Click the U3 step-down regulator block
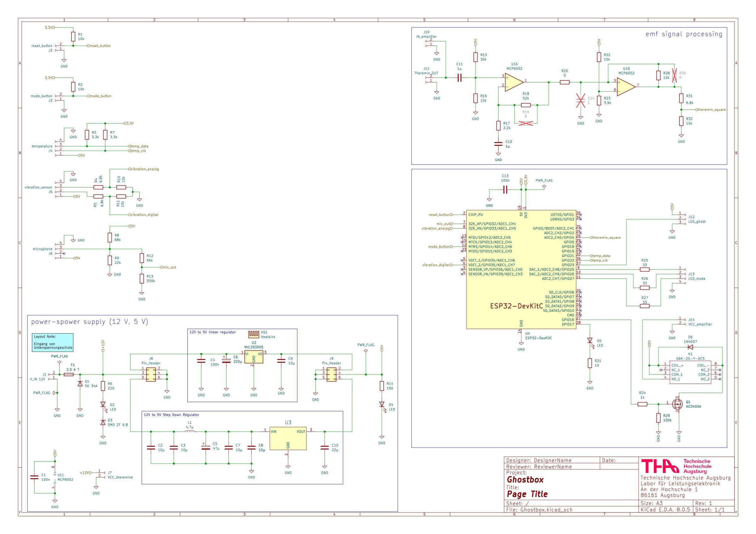Image resolution: width=756 pixels, height=534 pixels. pyautogui.click(x=288, y=438)
